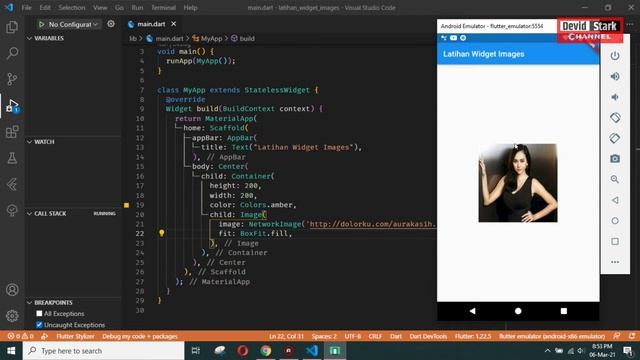Open the Search view in activity bar
Screen dimensions: 640x360
(x=12, y=53)
